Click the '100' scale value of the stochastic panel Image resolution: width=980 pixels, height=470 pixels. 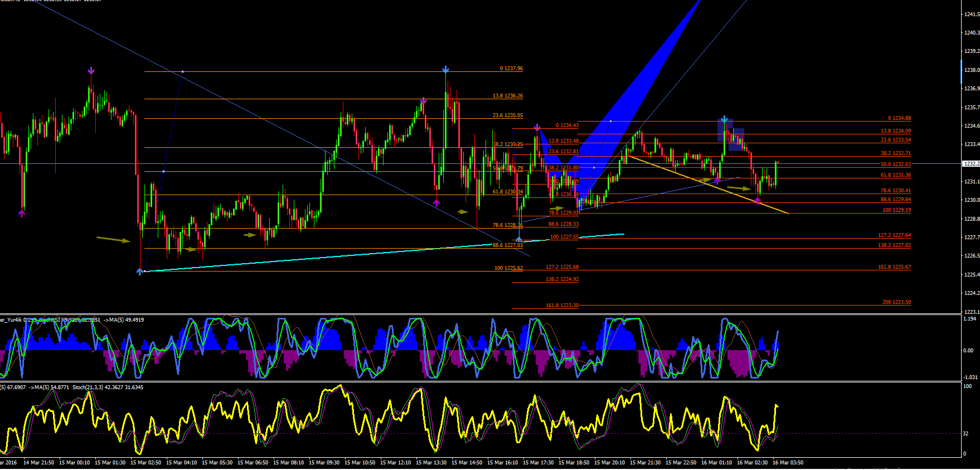click(x=968, y=386)
